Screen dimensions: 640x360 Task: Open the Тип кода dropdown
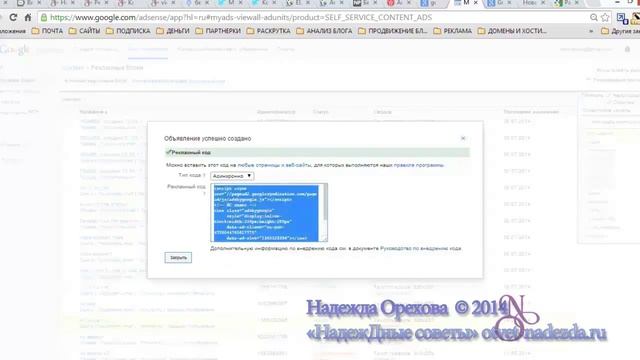[232, 176]
